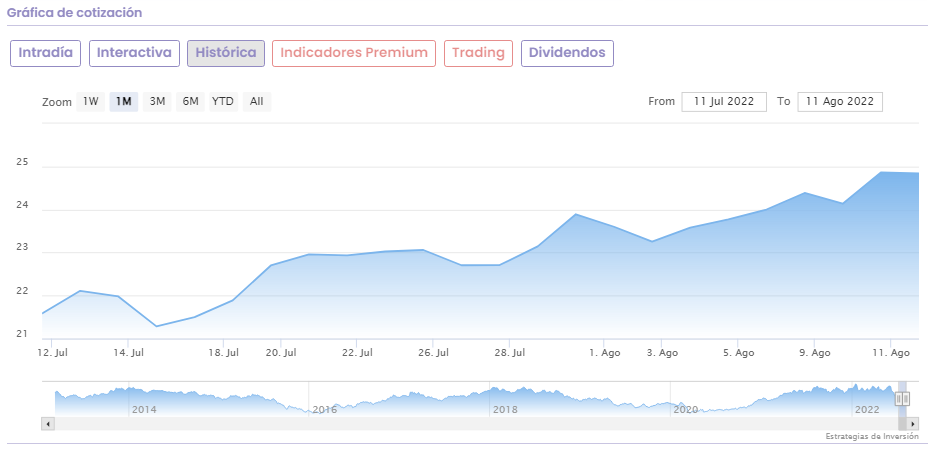Screen dimensions: 939x453
Task: Grab the navigator range handle
Action: 902,398
